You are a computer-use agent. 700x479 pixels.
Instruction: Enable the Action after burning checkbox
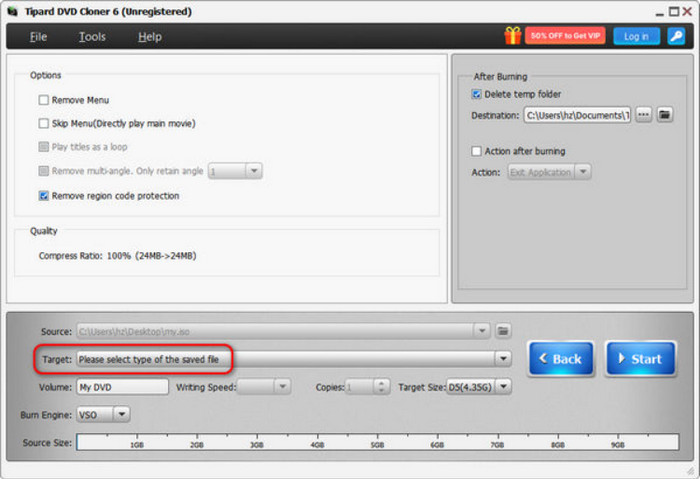pyautogui.click(x=477, y=151)
